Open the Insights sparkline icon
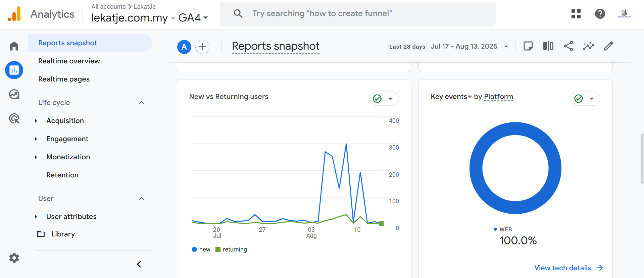This screenshot has width=644, height=278. tap(588, 46)
